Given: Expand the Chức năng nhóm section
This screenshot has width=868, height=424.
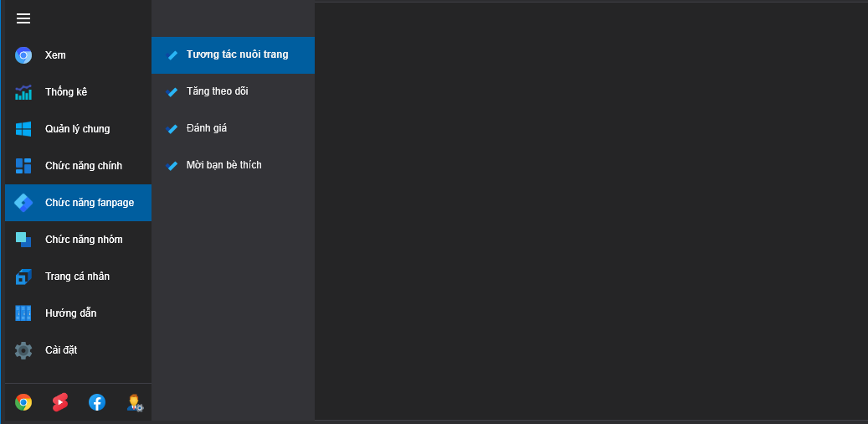Looking at the screenshot, I should click(84, 240).
